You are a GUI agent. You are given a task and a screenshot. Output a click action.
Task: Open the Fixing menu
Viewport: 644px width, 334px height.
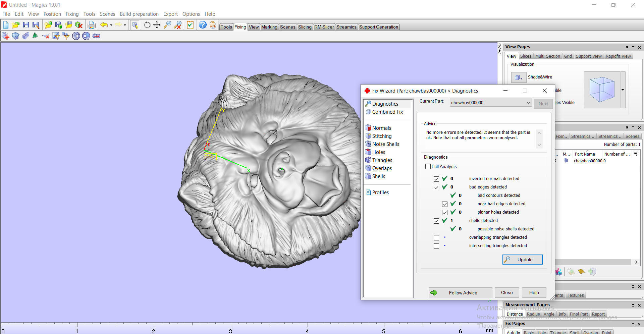click(72, 14)
